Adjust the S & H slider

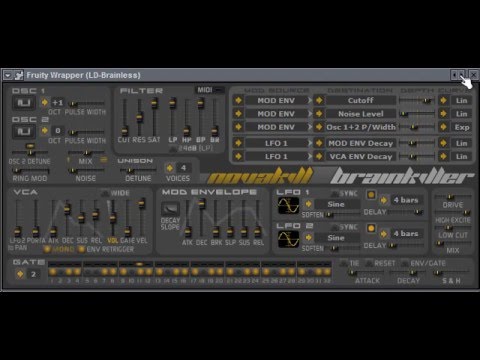pos(451,273)
